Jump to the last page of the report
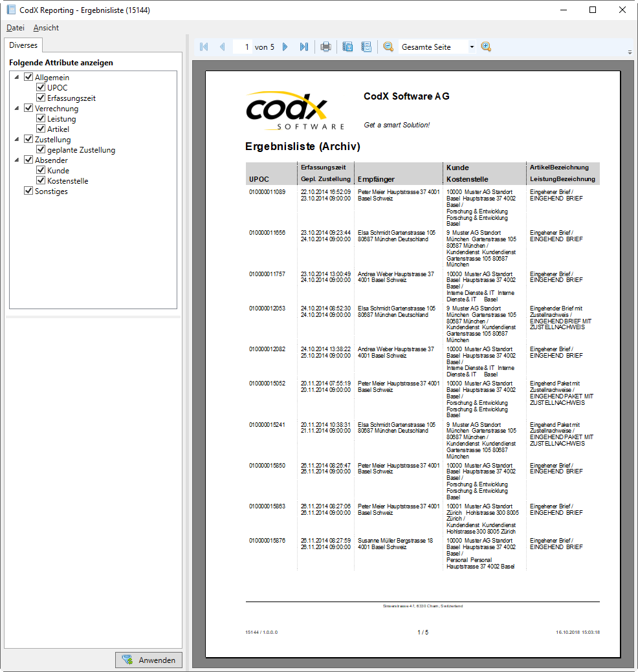Viewport: 638px width, 672px height. pyautogui.click(x=303, y=46)
